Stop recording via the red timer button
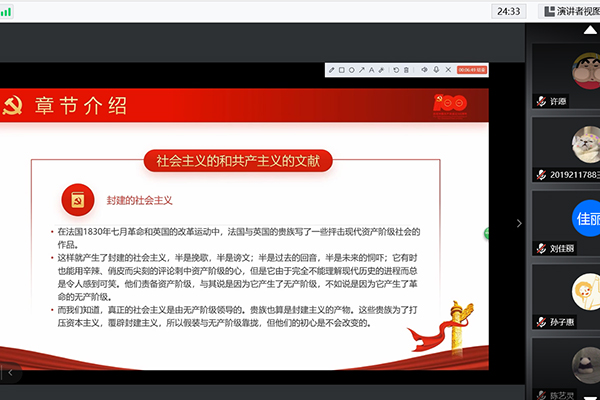Screen dimensions: 600x400 point(472,70)
